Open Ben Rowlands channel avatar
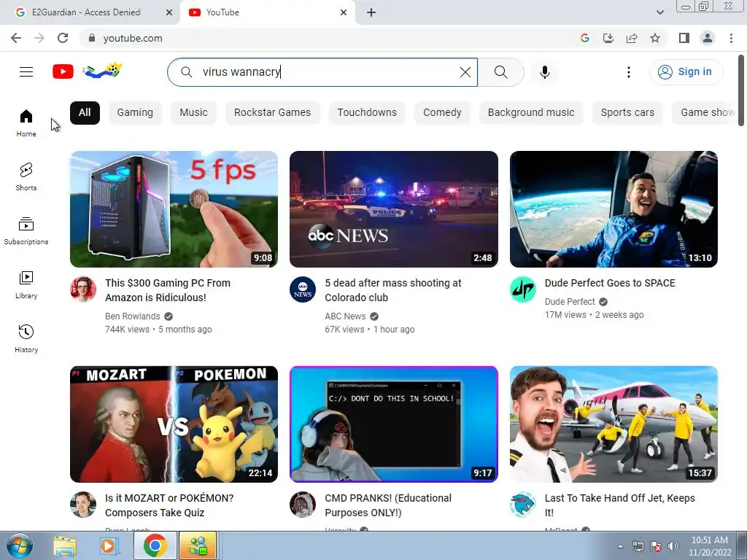Viewport: 747px width, 560px height. click(83, 289)
